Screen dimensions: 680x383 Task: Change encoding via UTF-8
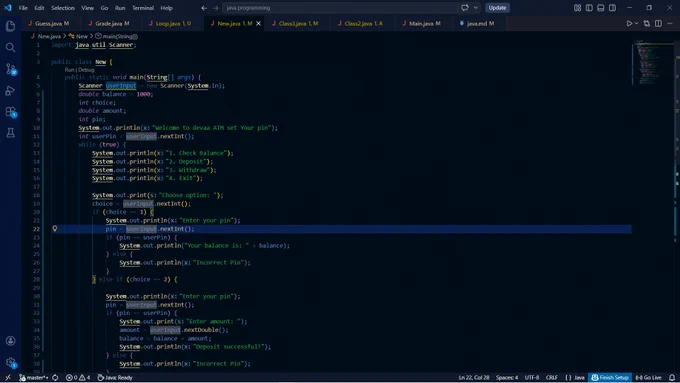click(x=532, y=378)
